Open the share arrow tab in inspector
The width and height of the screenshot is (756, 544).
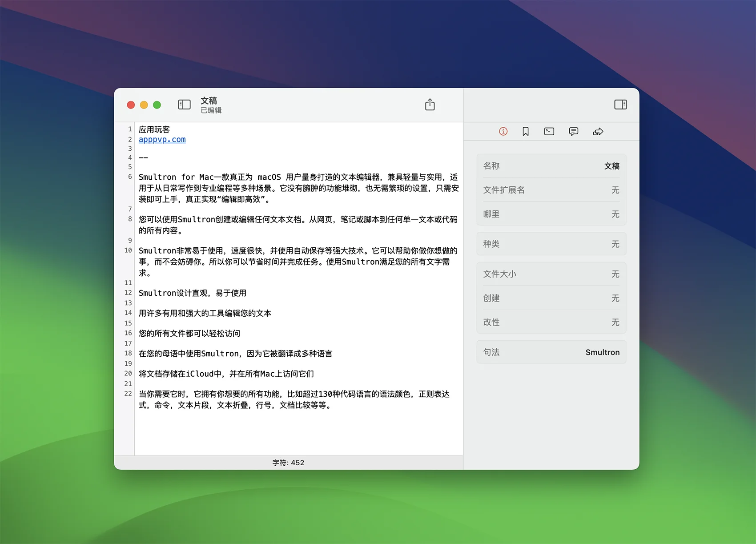tap(598, 131)
